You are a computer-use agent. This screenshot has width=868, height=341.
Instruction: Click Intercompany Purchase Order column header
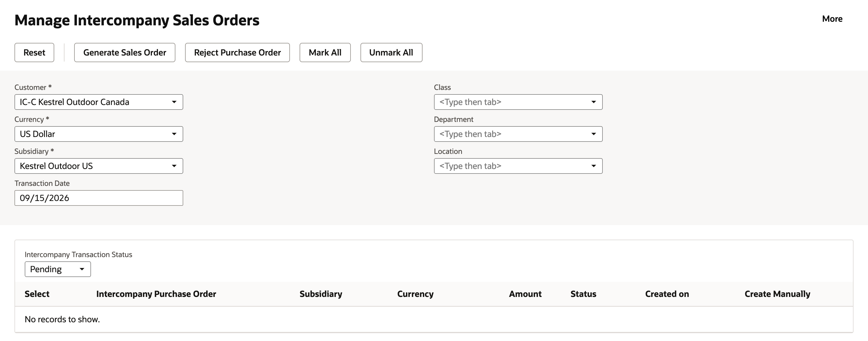click(x=156, y=294)
